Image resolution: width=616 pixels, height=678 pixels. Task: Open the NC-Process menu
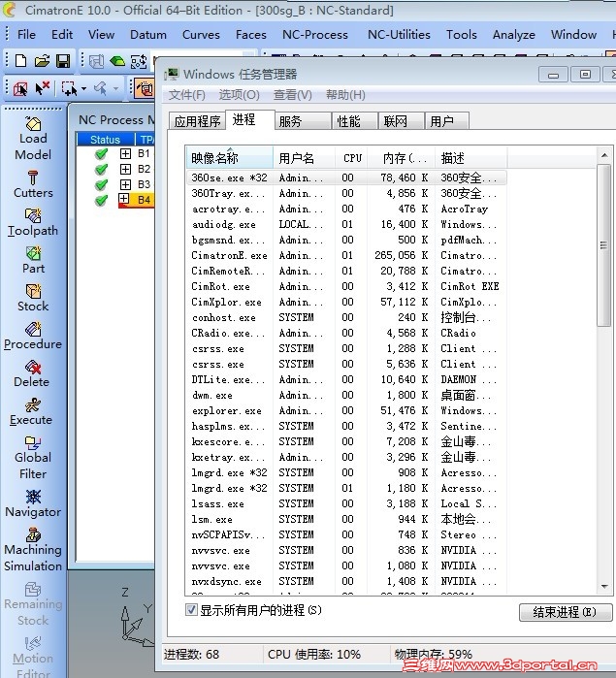315,35
